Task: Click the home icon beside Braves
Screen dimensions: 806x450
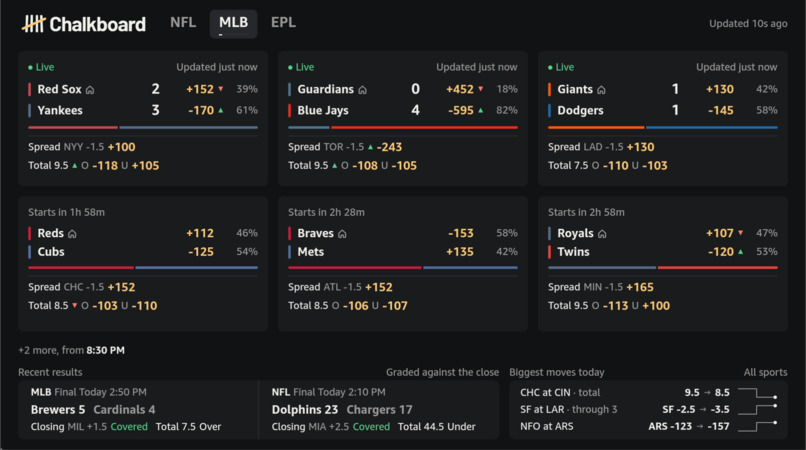Action: [342, 234]
